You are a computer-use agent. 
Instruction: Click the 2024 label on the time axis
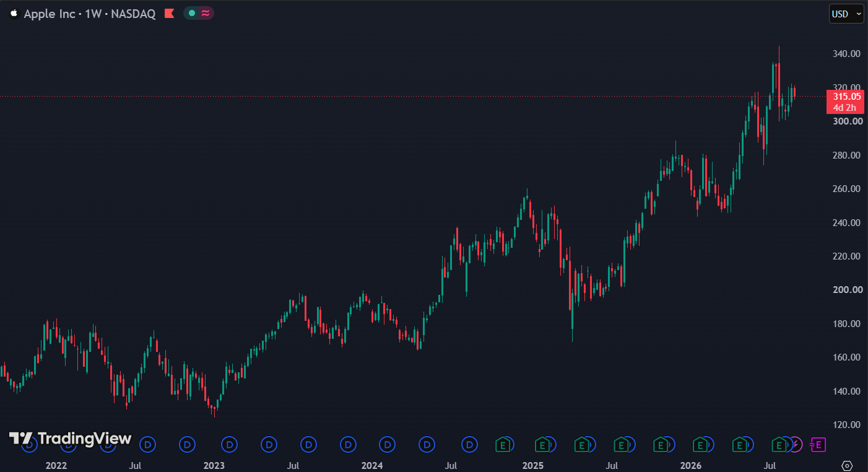click(x=372, y=465)
